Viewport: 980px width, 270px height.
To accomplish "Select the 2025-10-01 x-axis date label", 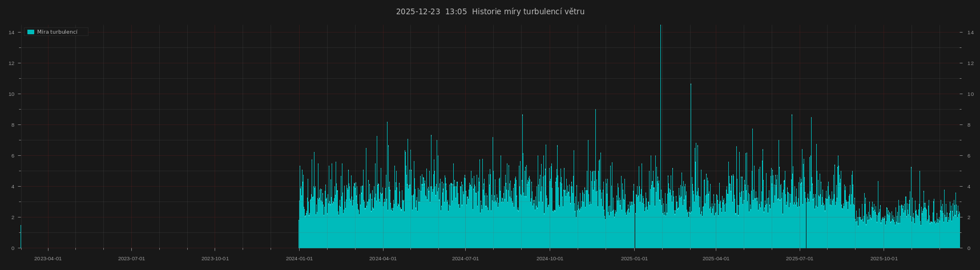I will click(884, 259).
